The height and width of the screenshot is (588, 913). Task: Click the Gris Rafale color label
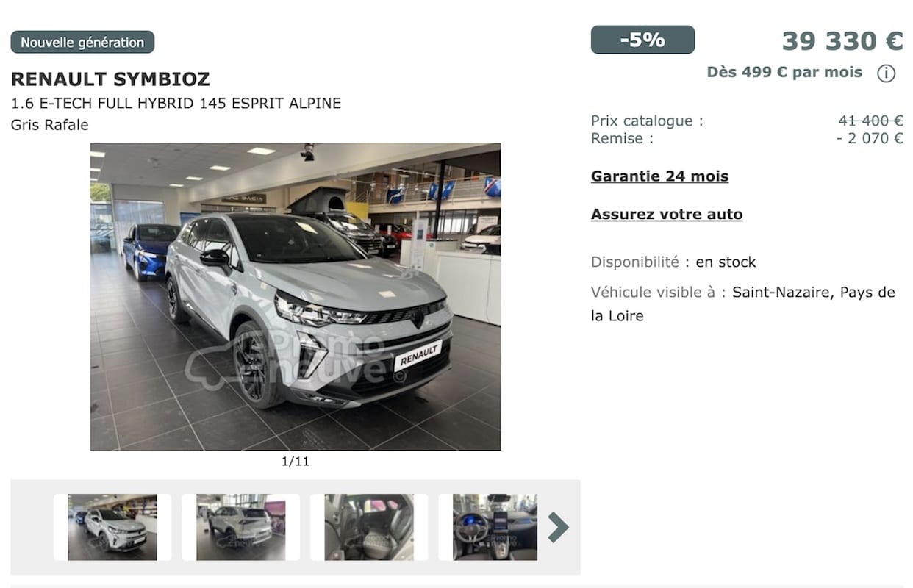tap(49, 125)
